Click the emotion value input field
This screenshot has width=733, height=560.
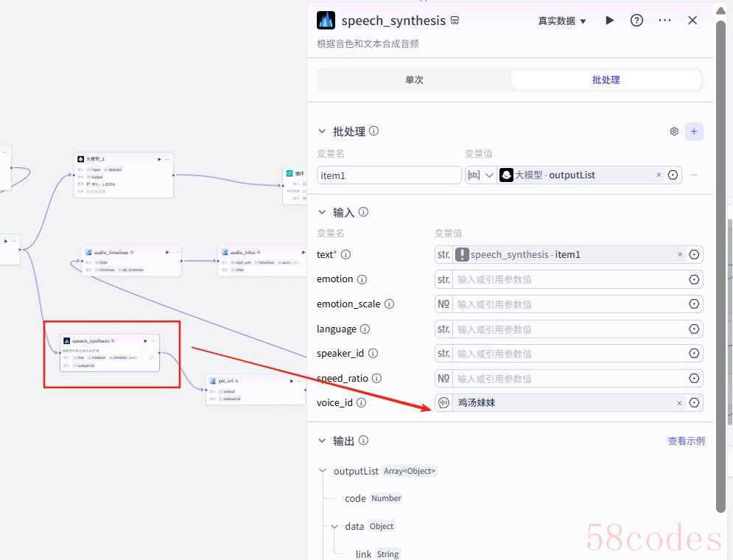tap(569, 279)
